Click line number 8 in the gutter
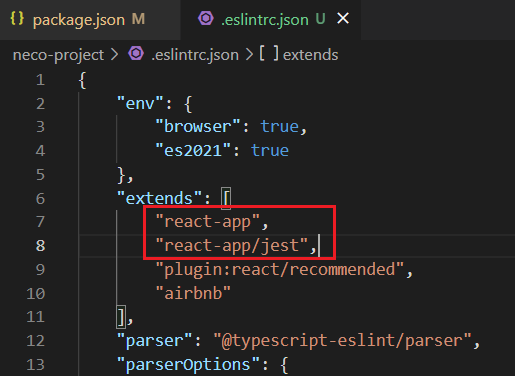The height and width of the screenshot is (376, 515). click(x=40, y=246)
